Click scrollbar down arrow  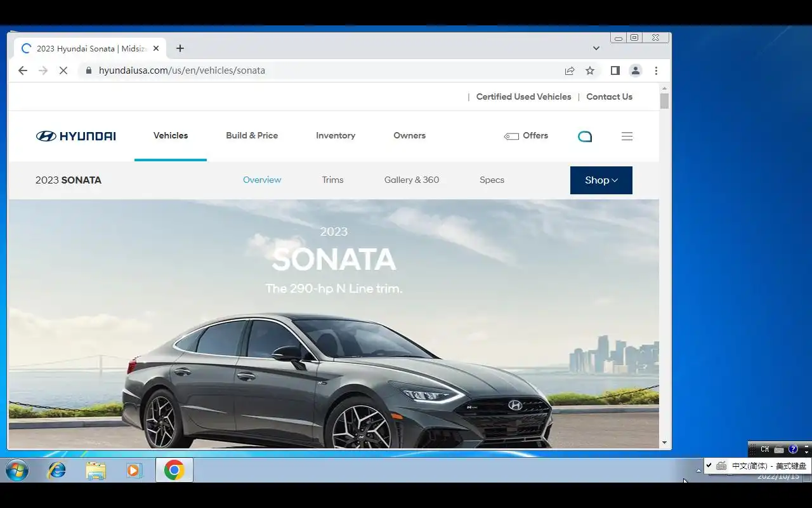[664, 443]
